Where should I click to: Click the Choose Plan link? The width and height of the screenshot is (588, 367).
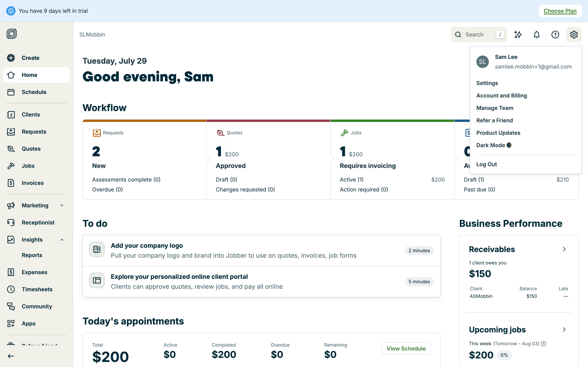point(560,11)
